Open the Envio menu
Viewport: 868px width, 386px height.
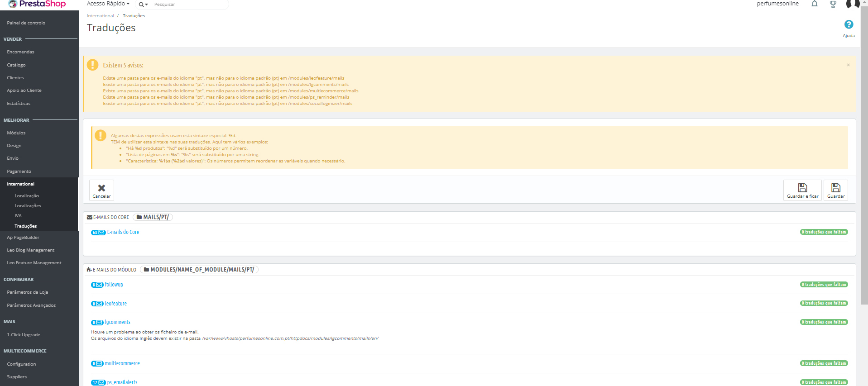pyautogui.click(x=13, y=158)
